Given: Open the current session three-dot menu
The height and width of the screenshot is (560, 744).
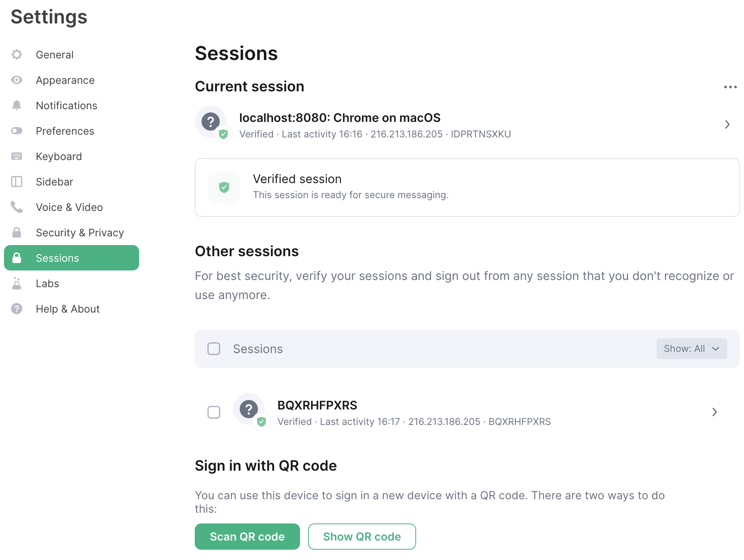Looking at the screenshot, I should (x=730, y=87).
